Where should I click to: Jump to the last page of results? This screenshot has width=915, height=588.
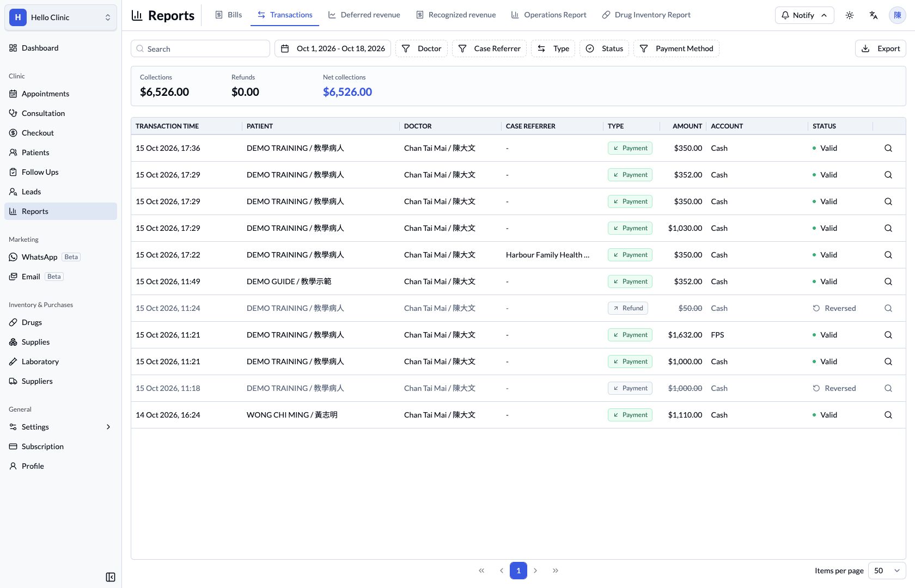pos(556,571)
